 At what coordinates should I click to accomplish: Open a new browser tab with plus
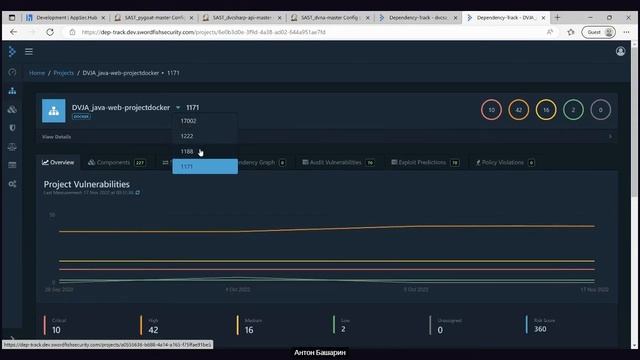557,18
